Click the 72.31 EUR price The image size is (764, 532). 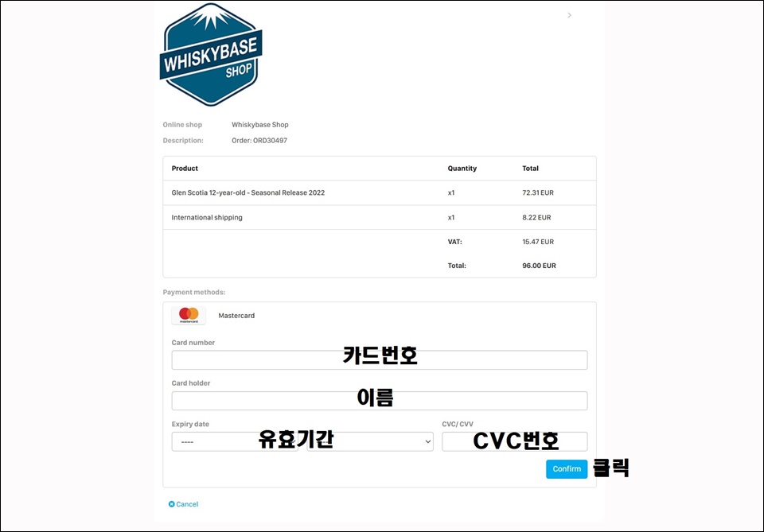tap(538, 192)
